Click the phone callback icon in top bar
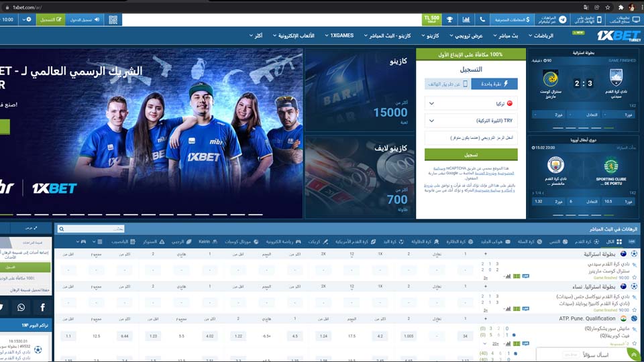This screenshot has height=362, width=644. click(x=482, y=19)
